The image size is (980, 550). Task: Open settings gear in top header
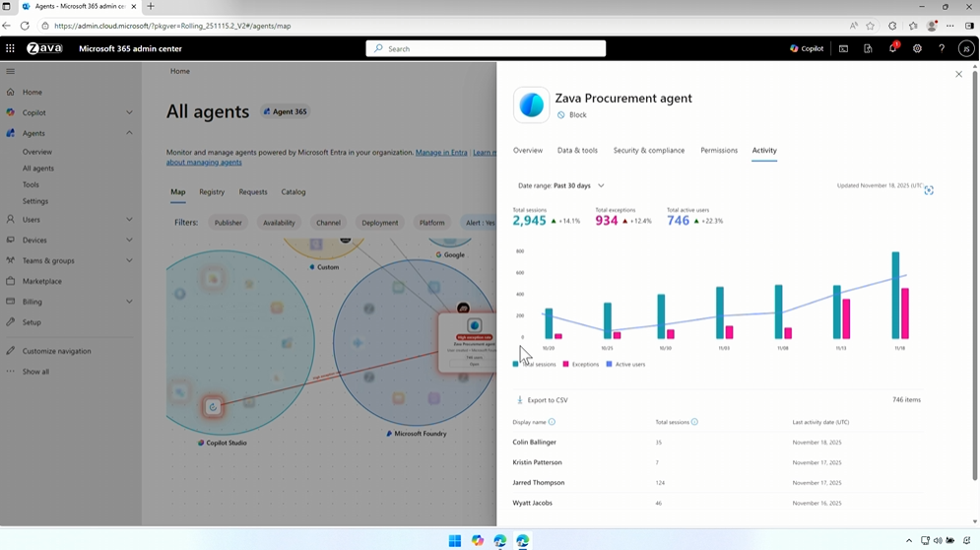(917, 48)
